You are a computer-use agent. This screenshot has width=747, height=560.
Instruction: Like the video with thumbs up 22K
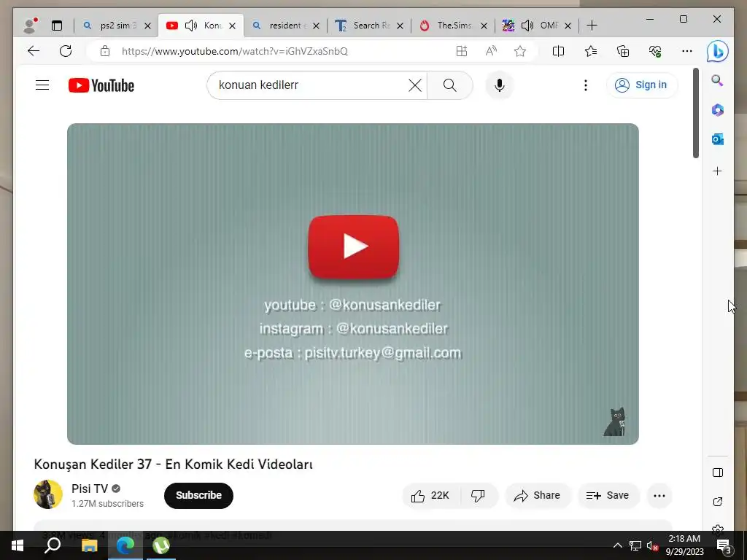click(431, 496)
